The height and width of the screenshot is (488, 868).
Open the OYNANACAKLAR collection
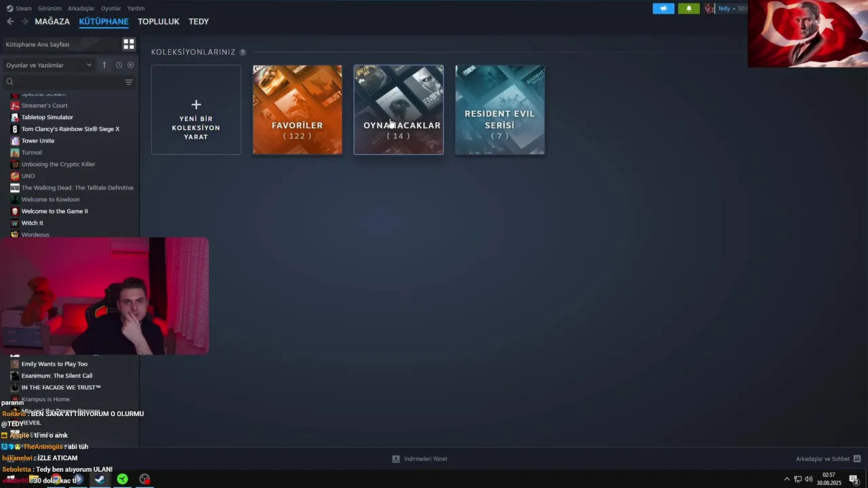pyautogui.click(x=399, y=110)
